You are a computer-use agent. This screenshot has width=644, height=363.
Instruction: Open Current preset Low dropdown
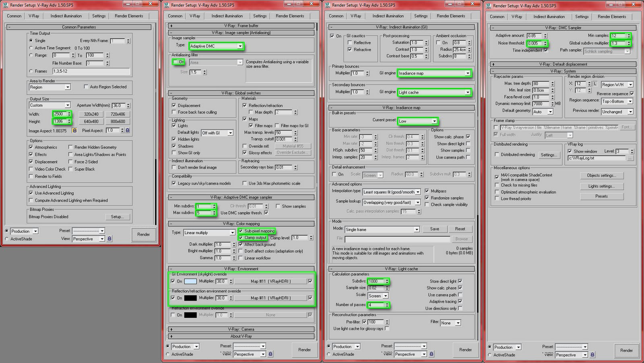[x=417, y=121]
